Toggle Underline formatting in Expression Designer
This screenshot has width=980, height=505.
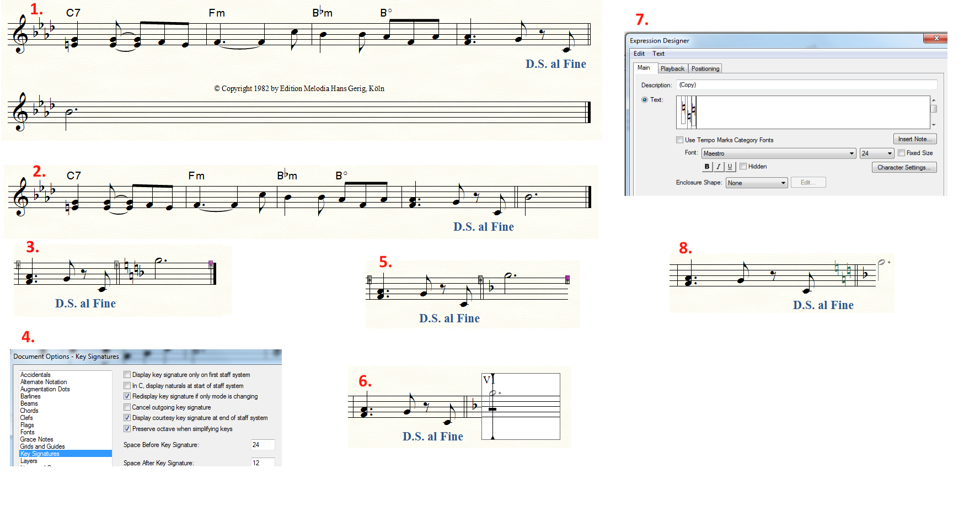pyautogui.click(x=730, y=167)
